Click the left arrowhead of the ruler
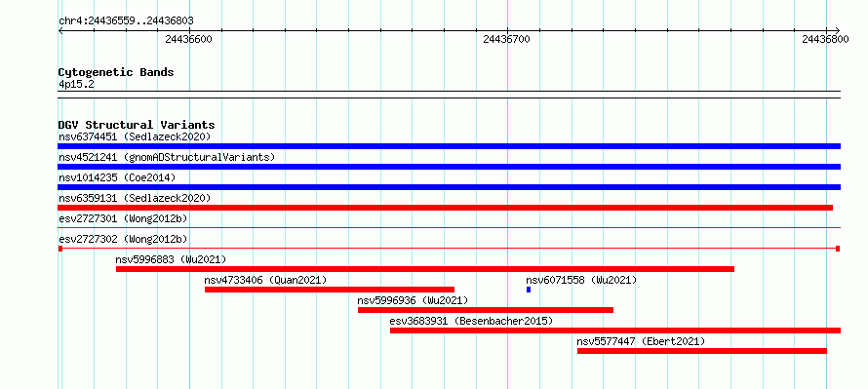Screen dimensions: 868x389 (x=60, y=30)
